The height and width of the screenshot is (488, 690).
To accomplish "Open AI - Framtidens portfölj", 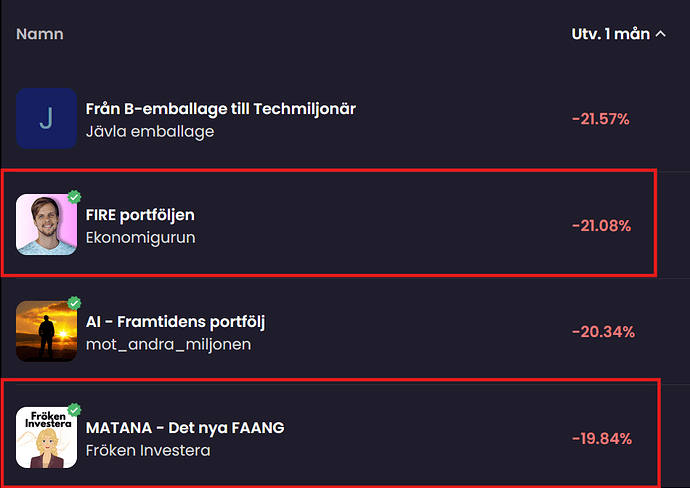I will coord(175,322).
